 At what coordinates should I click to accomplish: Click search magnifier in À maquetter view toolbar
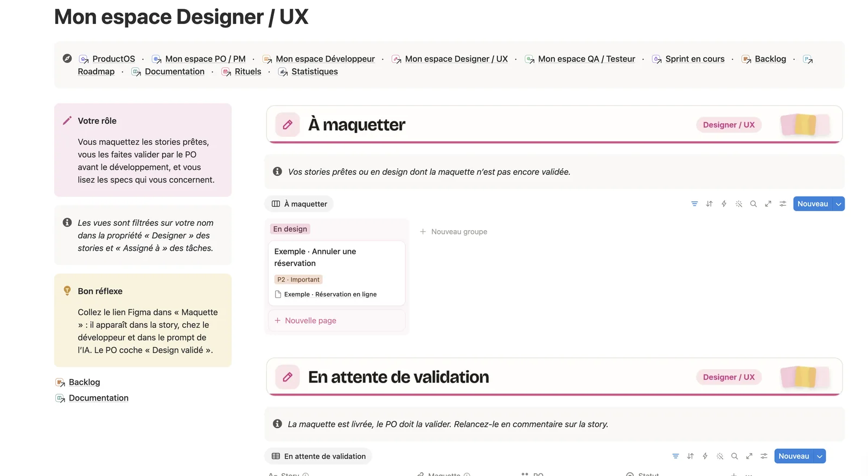[753, 204]
